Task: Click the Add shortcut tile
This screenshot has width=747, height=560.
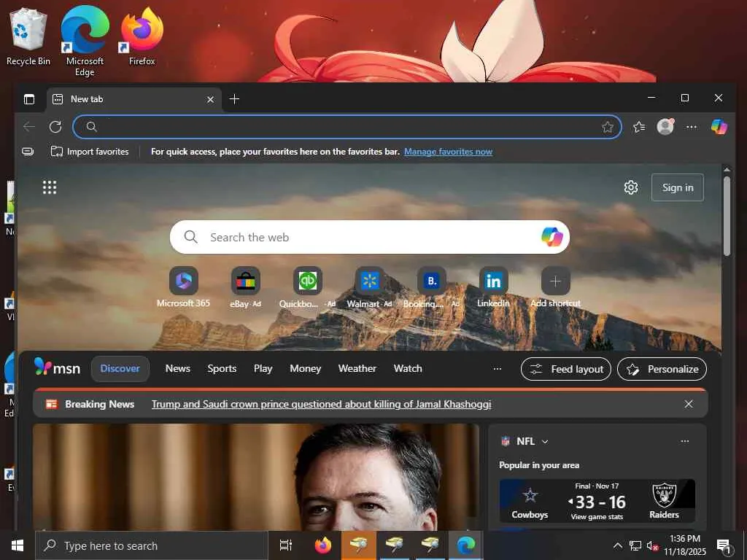Action: [x=555, y=287]
